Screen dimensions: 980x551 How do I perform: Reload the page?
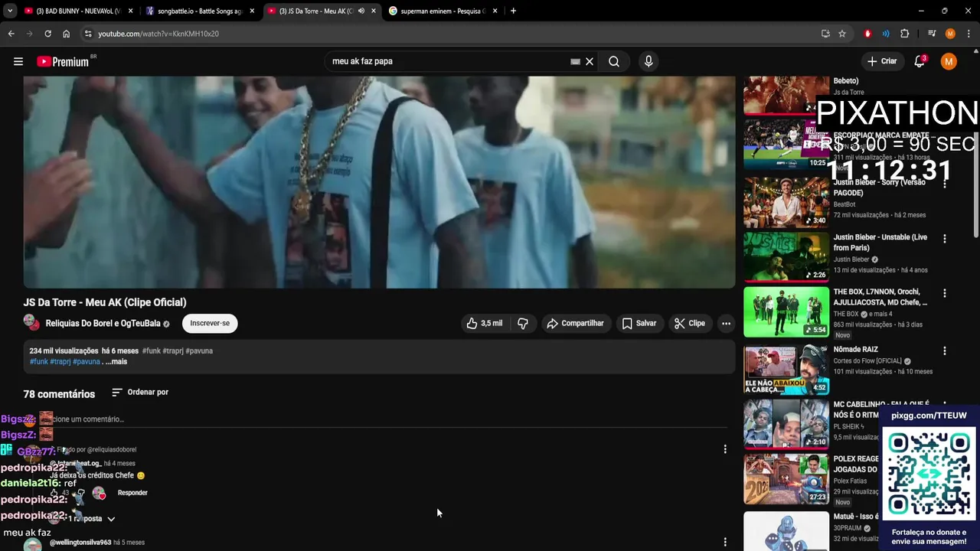click(47, 34)
